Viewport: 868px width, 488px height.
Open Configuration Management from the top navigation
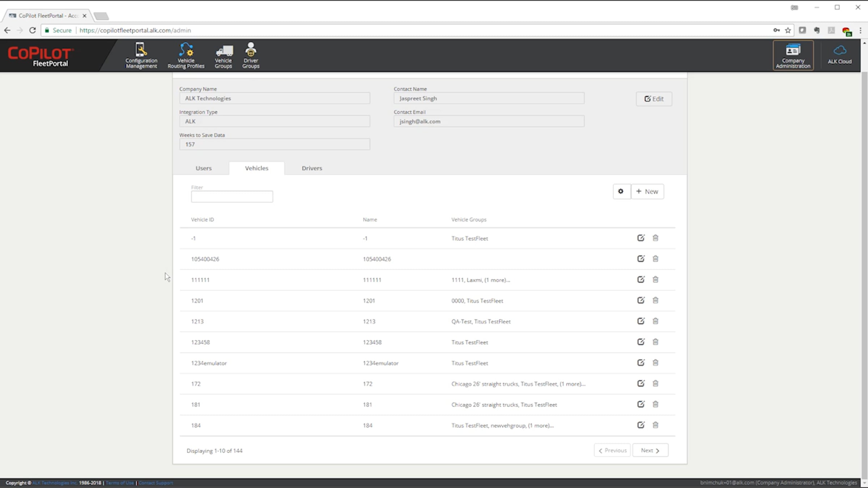click(141, 55)
